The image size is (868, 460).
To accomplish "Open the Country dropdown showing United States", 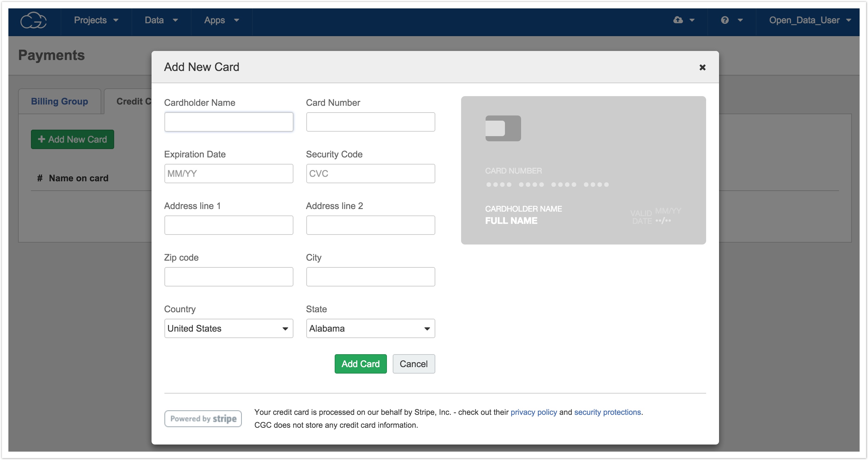I will click(x=229, y=328).
